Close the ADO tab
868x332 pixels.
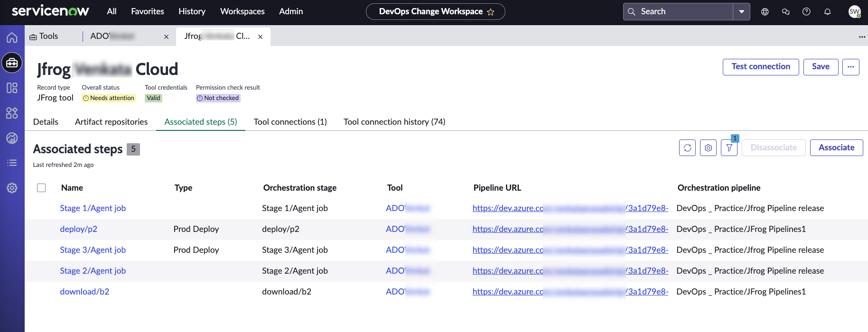166,37
